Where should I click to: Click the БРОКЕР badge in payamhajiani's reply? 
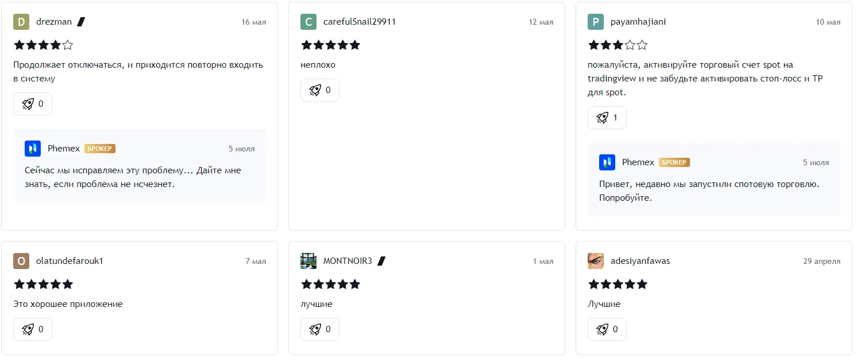674,162
